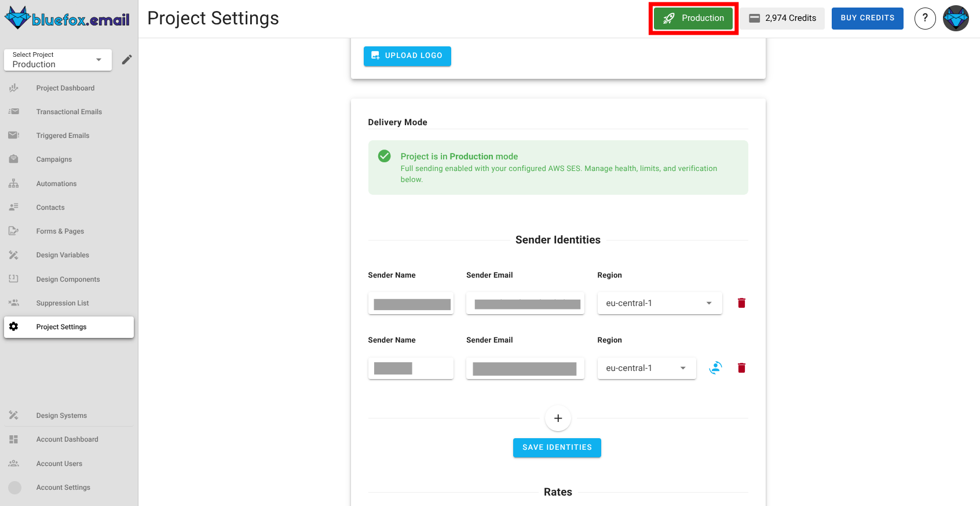Click first Sender Name input field
The width and height of the screenshot is (980, 506).
(411, 303)
